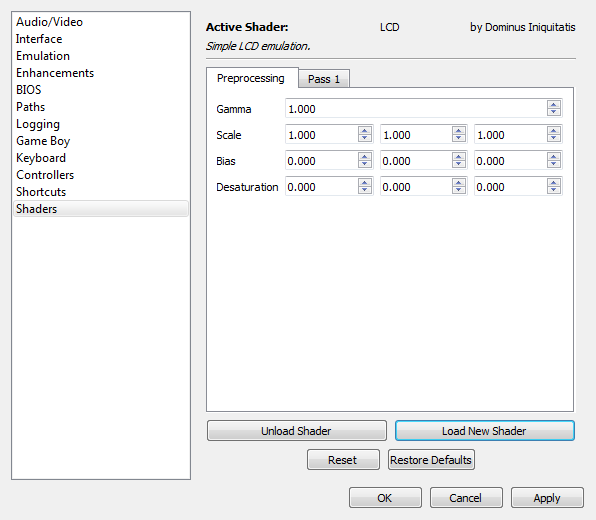Click the LCD shader name
This screenshot has width=596, height=520.
click(390, 27)
